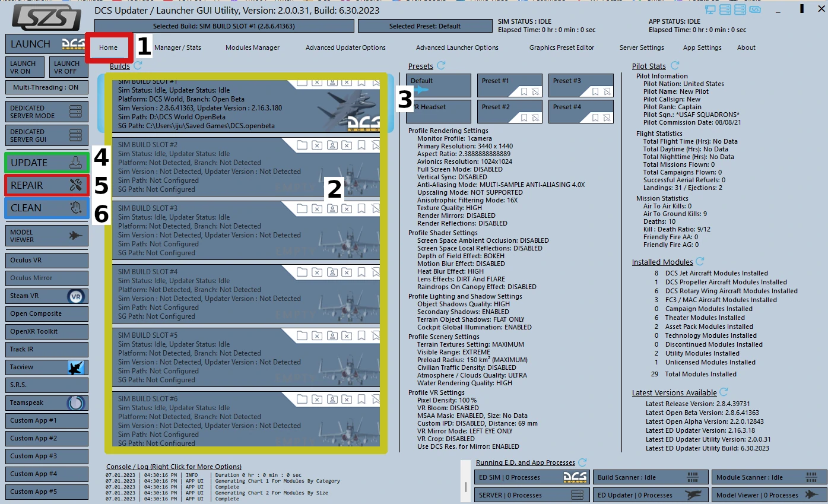
Task: Click the CLEAN button
Action: [x=46, y=208]
